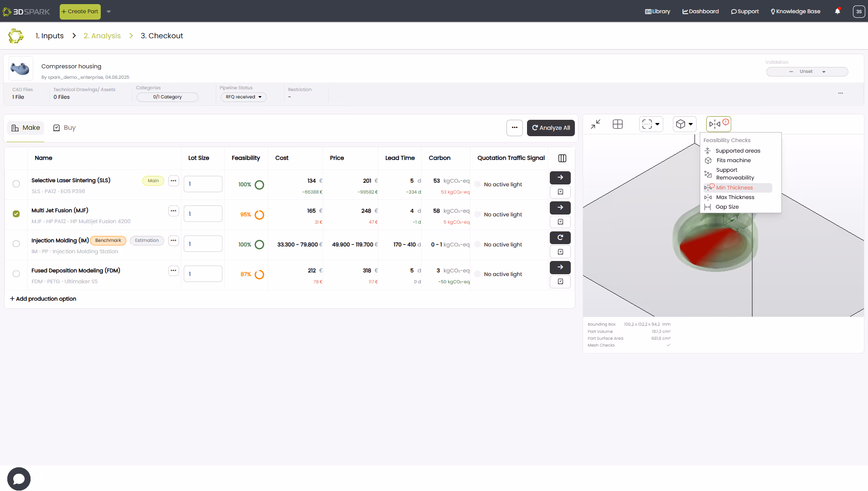Select Fits machine check
Viewport: 868px width, 491px height.
click(x=738, y=160)
